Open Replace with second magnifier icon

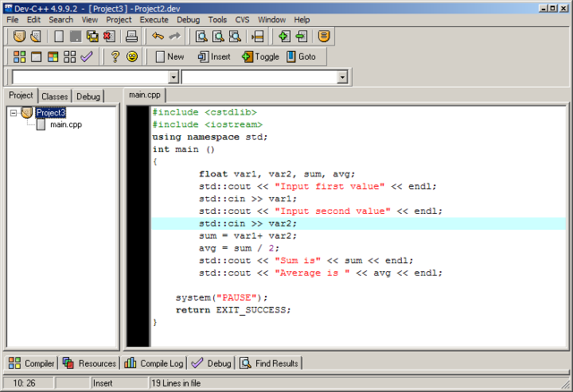pyautogui.click(x=218, y=36)
